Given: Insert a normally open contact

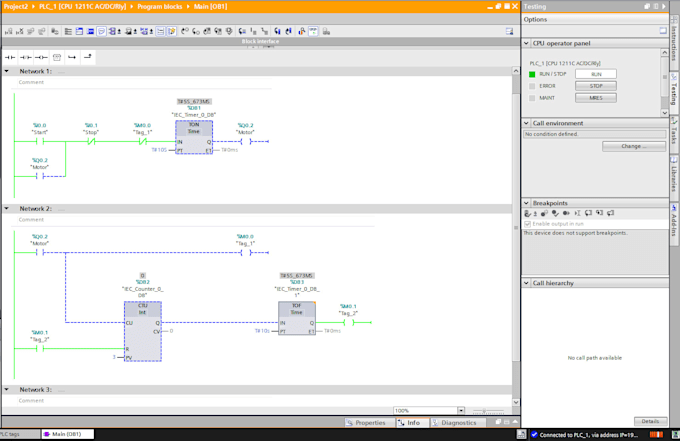Looking at the screenshot, I should [x=10, y=57].
